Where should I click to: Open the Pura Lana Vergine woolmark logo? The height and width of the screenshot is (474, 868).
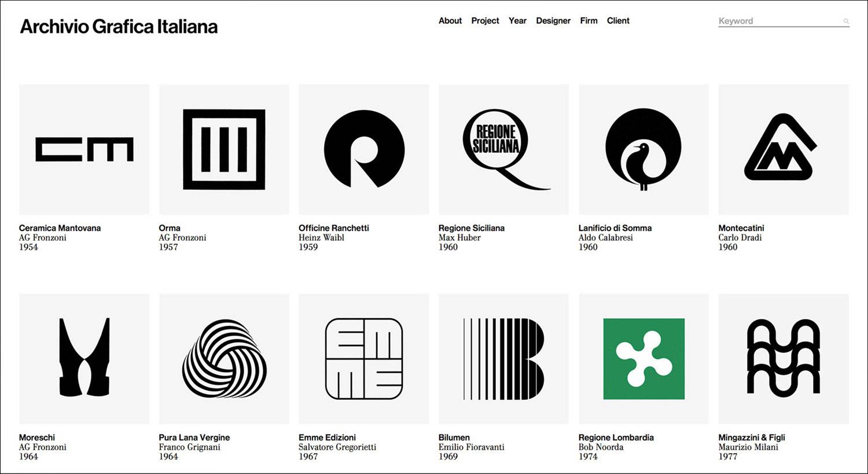[x=224, y=359]
